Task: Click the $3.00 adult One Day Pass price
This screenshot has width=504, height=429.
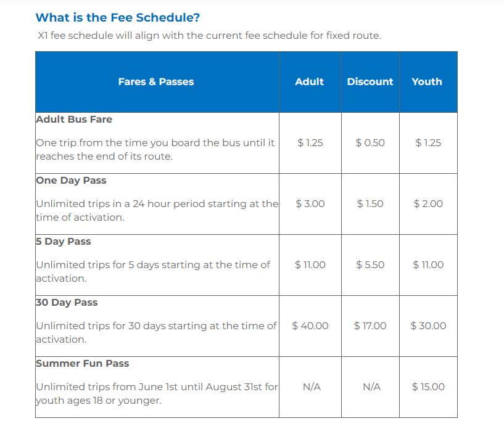Action: tap(310, 203)
